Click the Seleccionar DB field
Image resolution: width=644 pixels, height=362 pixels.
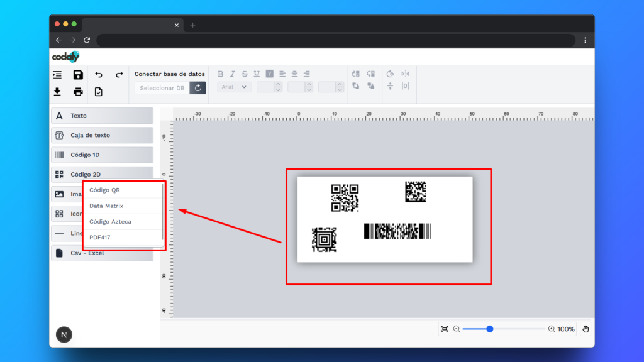(x=162, y=88)
